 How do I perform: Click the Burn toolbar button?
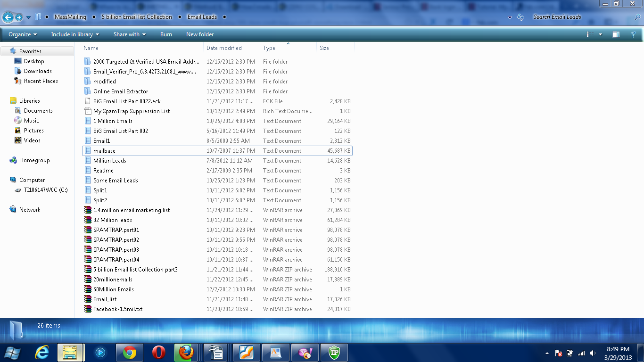(x=166, y=34)
